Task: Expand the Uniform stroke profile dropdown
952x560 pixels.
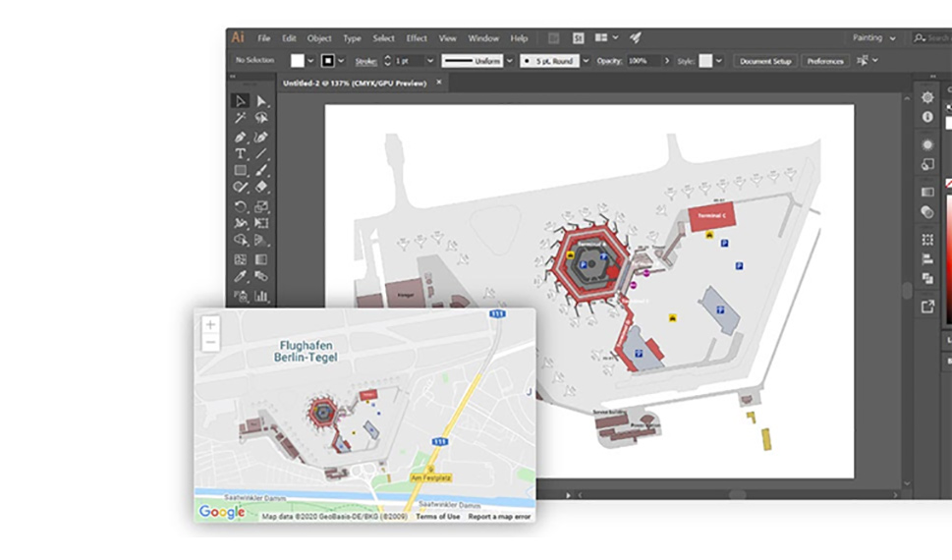Action: 509,61
